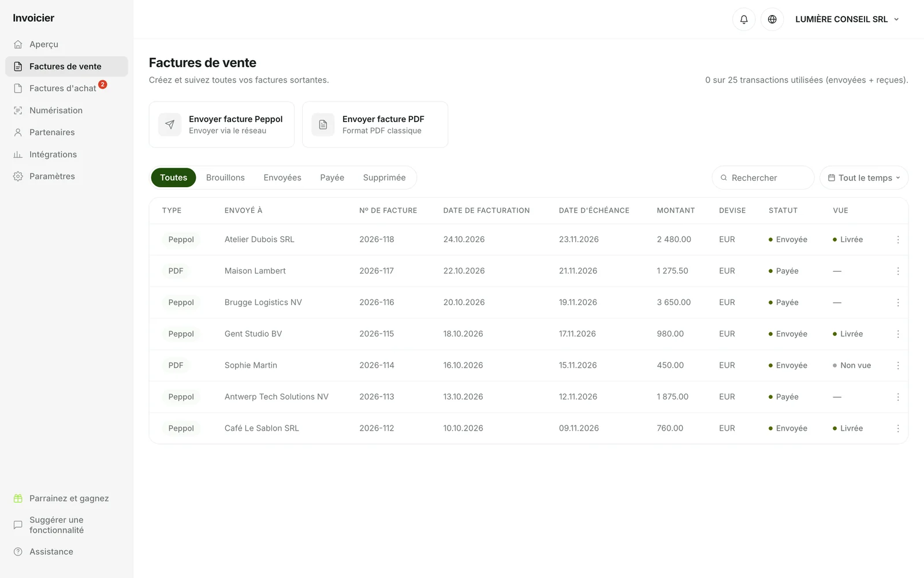This screenshot has height=578, width=924.
Task: Click the search magnifier icon
Action: coord(724,177)
